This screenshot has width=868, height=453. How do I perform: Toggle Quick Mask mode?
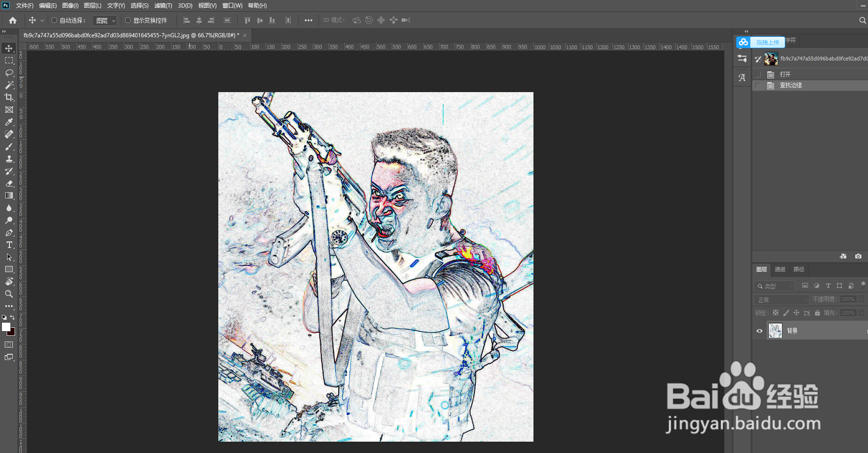tap(9, 345)
